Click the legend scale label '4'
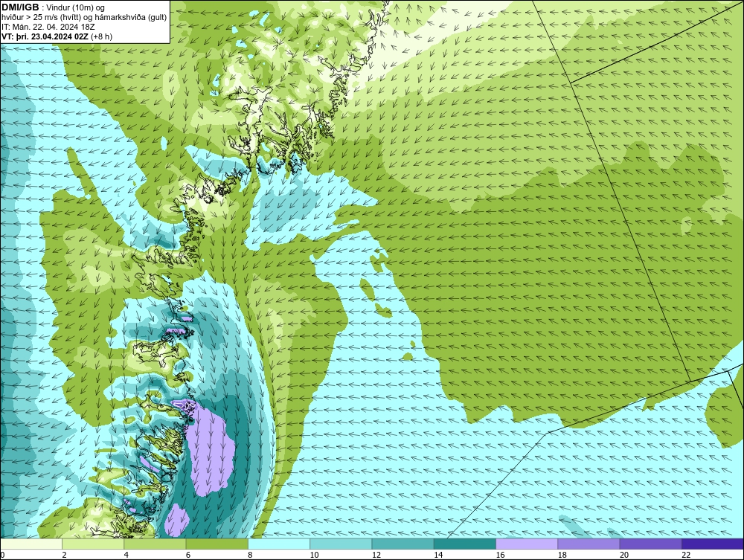 coord(126,555)
